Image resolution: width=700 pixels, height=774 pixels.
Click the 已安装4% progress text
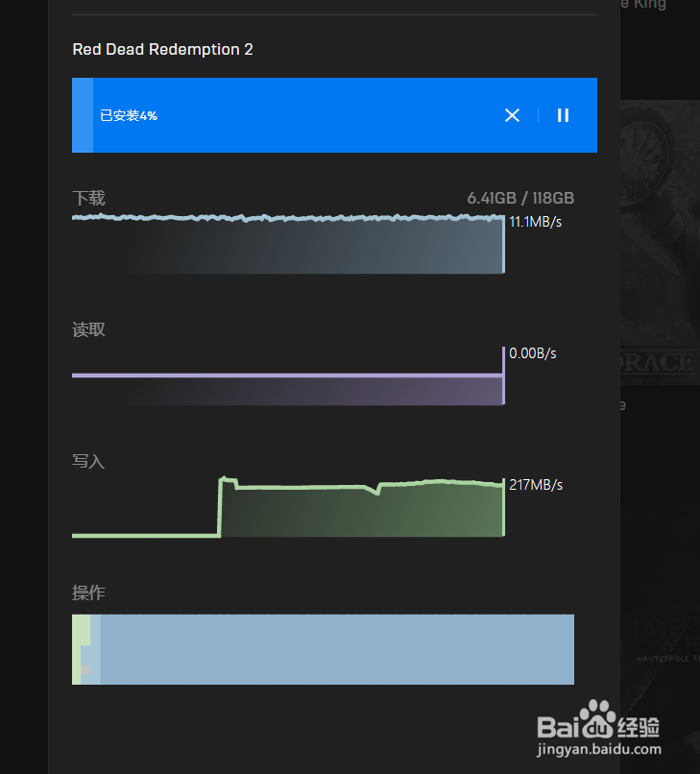point(129,115)
